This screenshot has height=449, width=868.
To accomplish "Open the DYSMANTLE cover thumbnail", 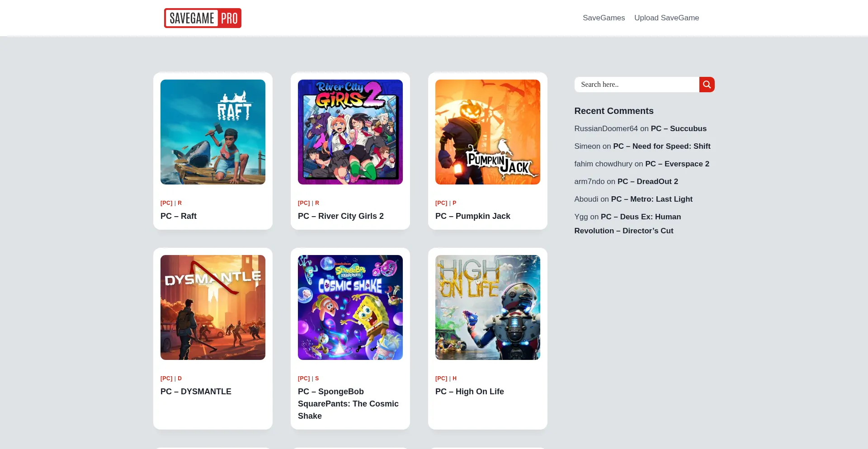I will coord(213,307).
